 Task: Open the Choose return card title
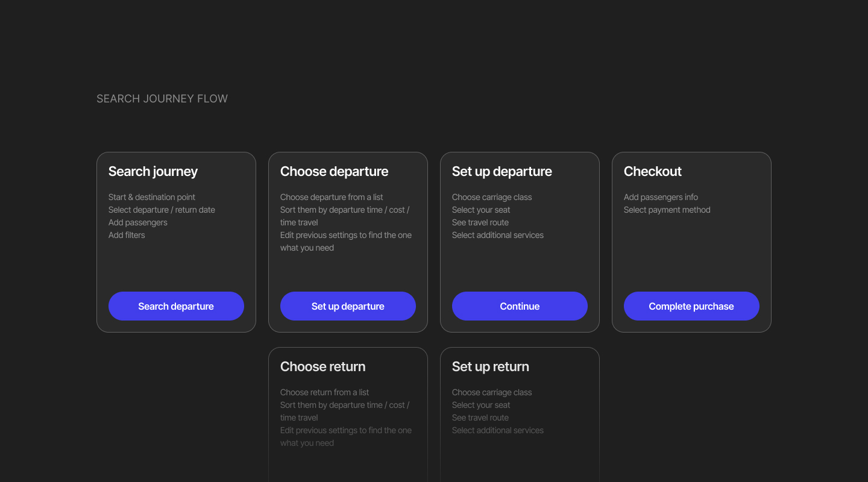(322, 367)
